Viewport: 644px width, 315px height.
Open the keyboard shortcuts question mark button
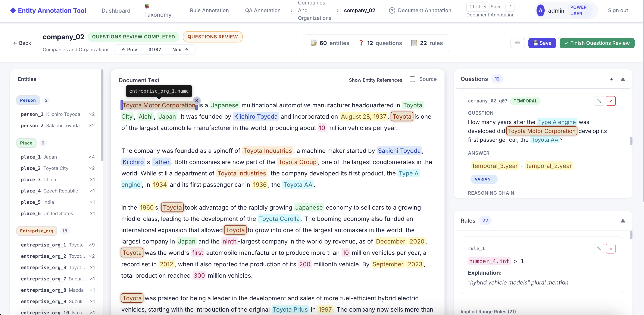pyautogui.click(x=510, y=7)
